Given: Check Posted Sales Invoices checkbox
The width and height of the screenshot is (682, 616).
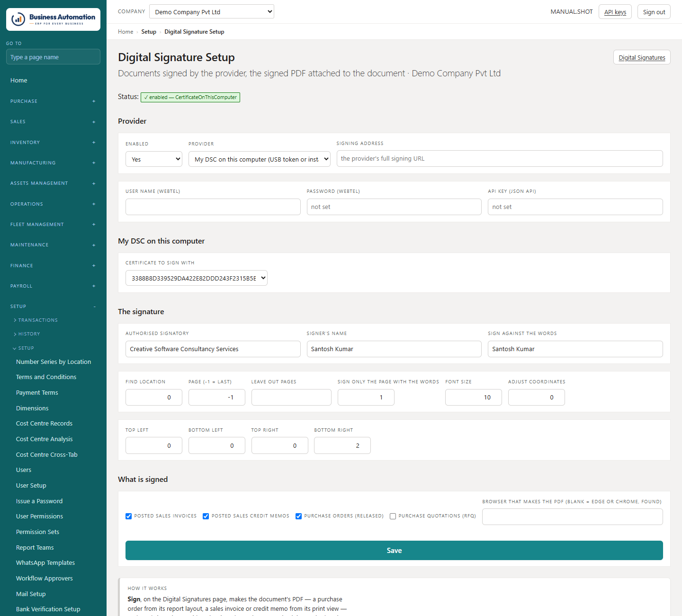Looking at the screenshot, I should click(x=128, y=516).
